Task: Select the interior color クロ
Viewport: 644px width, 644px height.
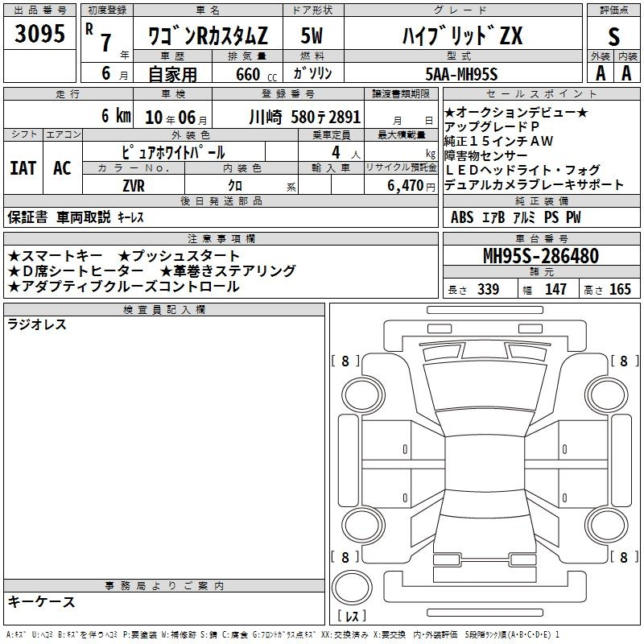Action: [235, 186]
